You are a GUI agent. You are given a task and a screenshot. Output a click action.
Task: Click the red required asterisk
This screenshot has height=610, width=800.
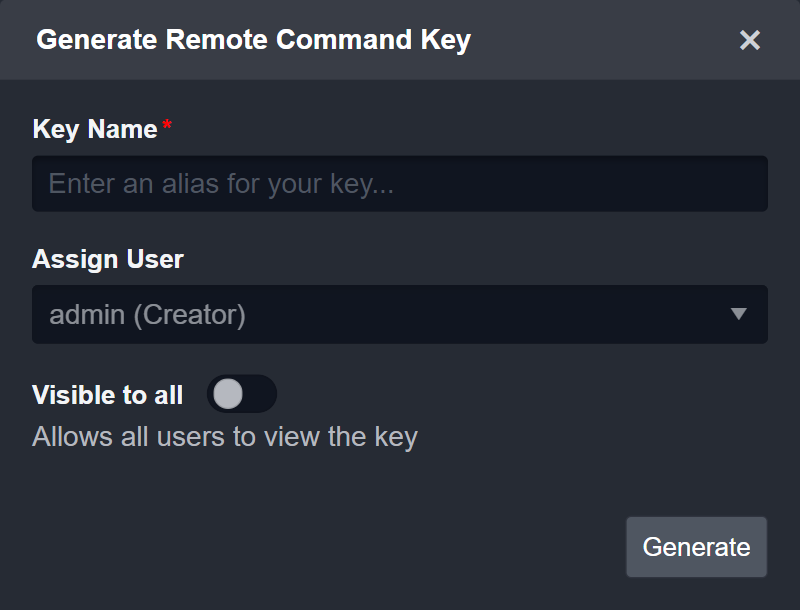click(x=167, y=125)
